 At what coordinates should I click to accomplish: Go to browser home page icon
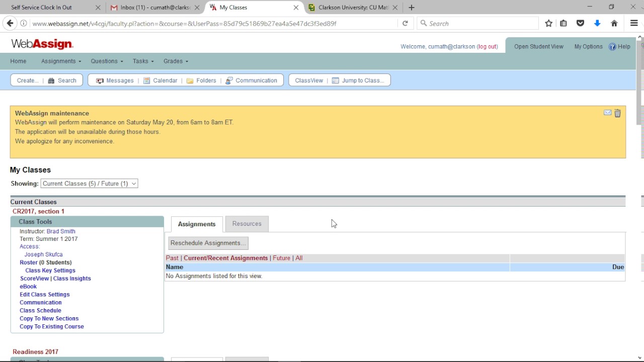click(614, 23)
